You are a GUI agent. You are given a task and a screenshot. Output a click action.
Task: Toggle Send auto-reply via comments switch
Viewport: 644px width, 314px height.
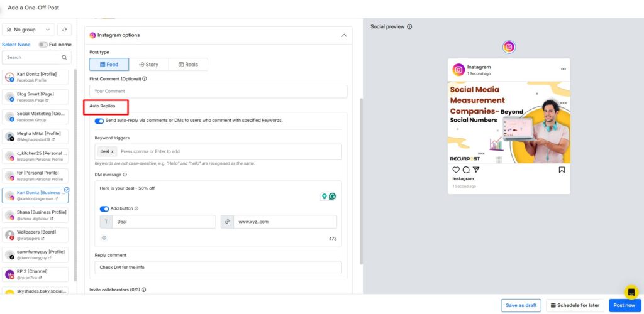99,121
